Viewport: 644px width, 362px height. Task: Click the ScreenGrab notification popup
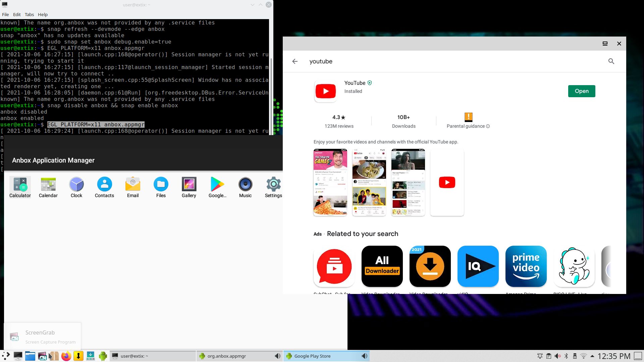tap(42, 337)
